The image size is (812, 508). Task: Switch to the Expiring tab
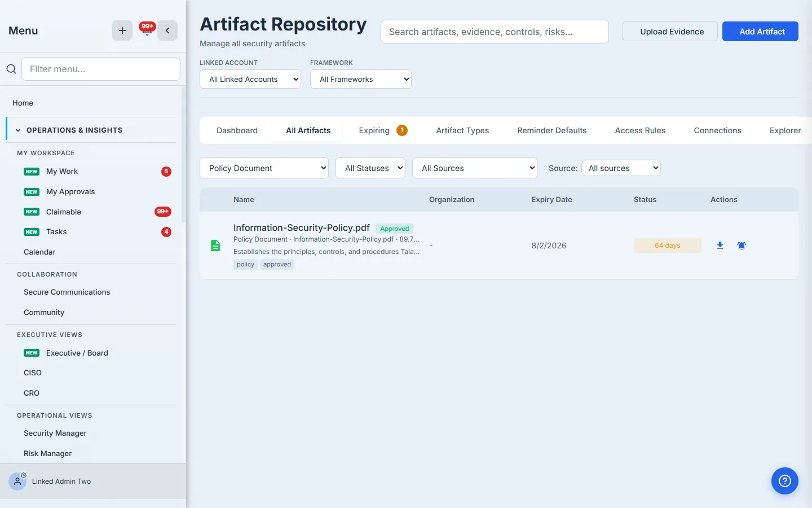click(383, 130)
